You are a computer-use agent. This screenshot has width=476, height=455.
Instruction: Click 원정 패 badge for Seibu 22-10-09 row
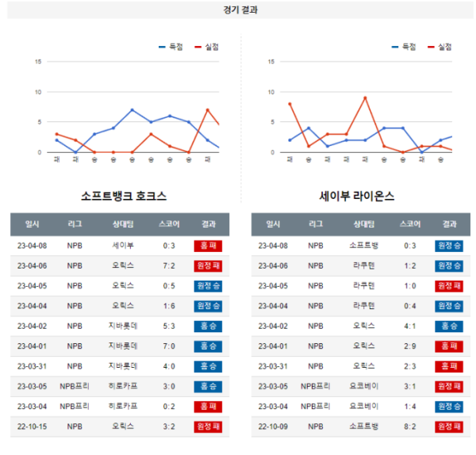(449, 426)
